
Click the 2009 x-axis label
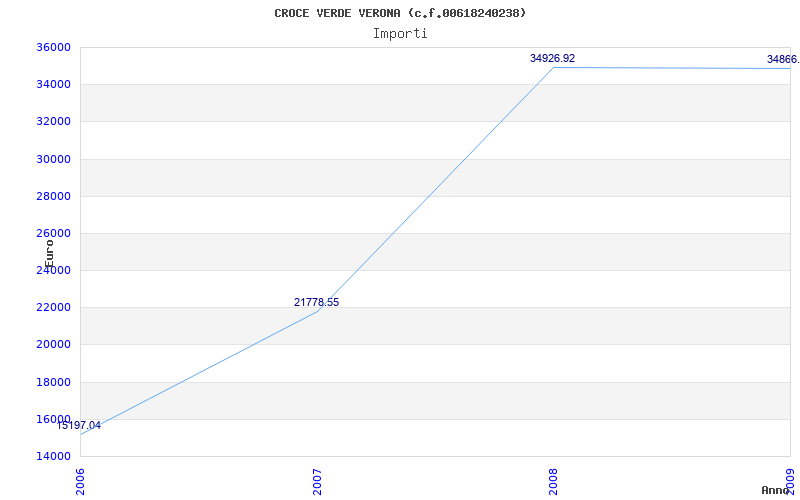[x=790, y=482]
